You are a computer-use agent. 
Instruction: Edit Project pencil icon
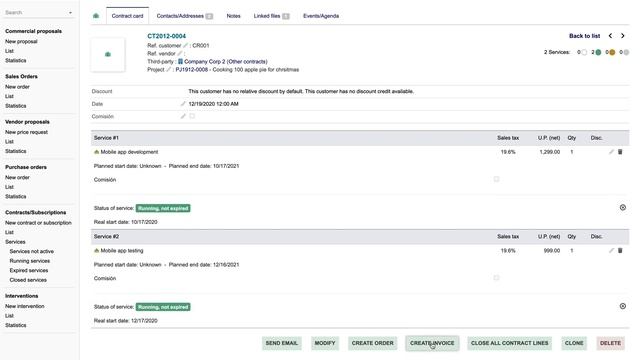pos(169,69)
